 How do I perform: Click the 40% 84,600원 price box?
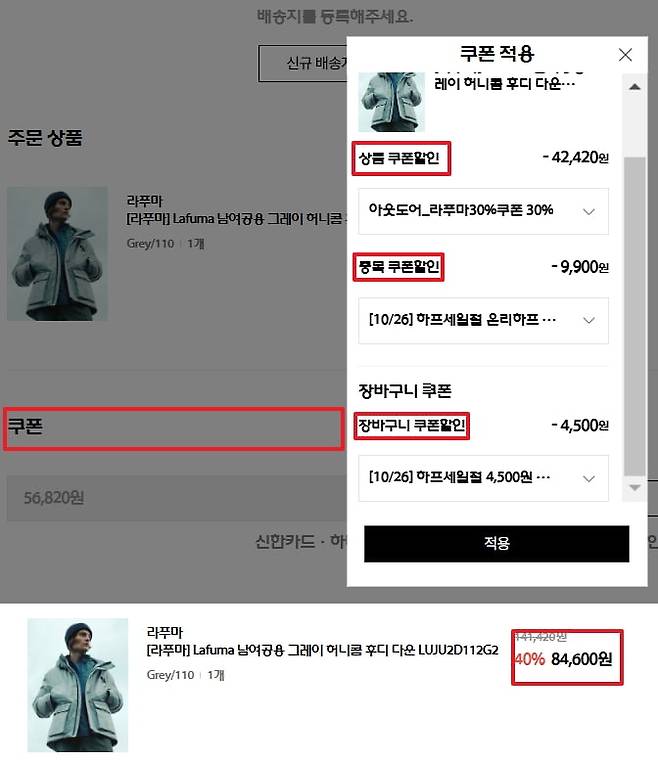[x=567, y=657]
